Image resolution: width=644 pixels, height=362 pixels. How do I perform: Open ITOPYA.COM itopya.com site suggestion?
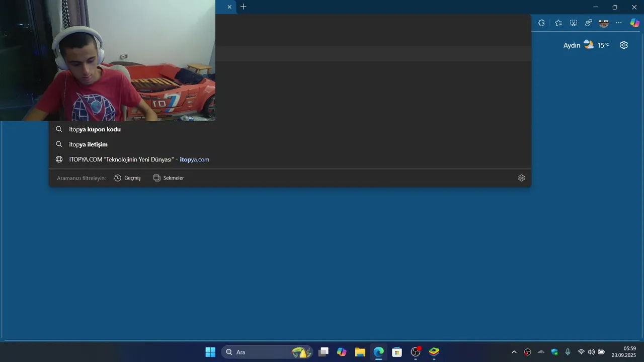coord(290,159)
